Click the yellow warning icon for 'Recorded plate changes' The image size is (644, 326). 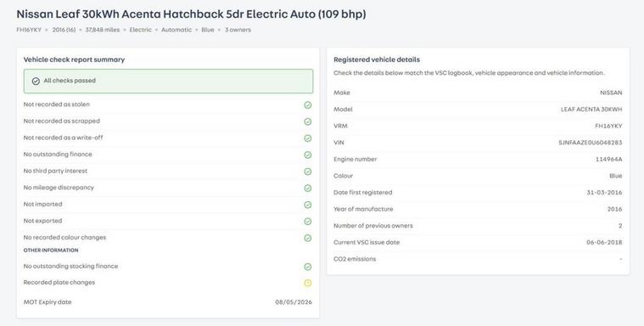[x=308, y=283]
